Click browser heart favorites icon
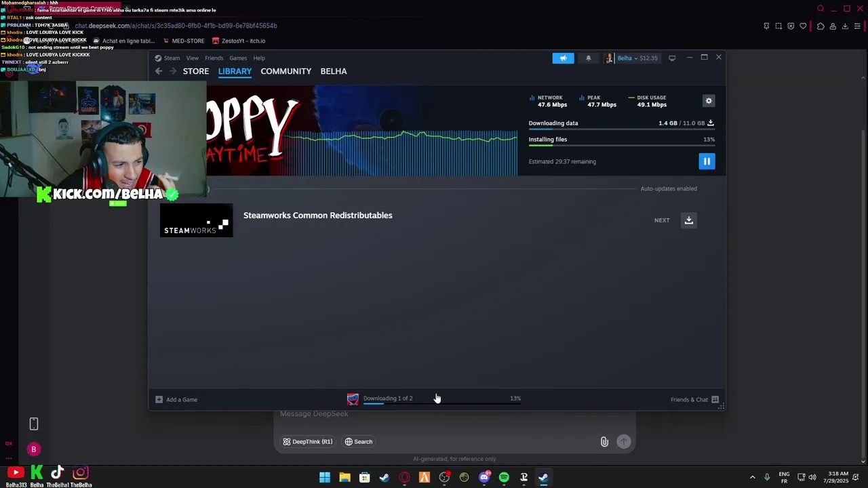 [x=804, y=26]
